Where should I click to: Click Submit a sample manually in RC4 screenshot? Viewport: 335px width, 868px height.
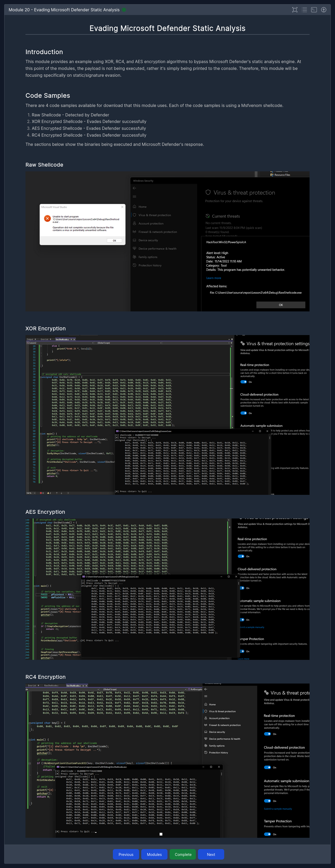pos(278,809)
